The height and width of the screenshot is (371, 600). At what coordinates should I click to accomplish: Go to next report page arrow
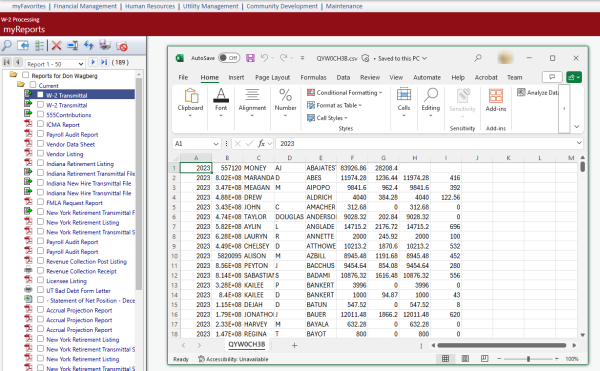click(x=93, y=62)
